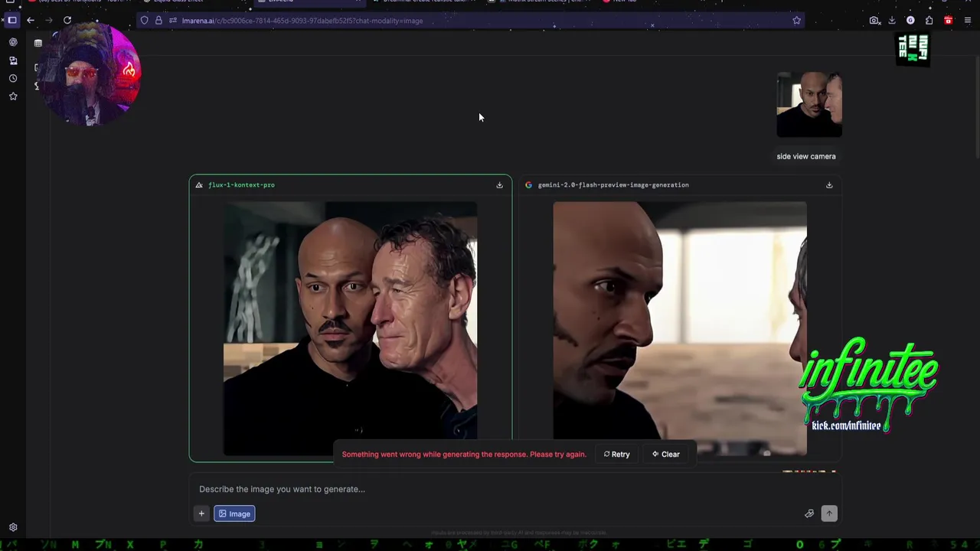Screen dimensions: 980x551
Task: Open the flux-generated image of two men
Action: coord(350,328)
